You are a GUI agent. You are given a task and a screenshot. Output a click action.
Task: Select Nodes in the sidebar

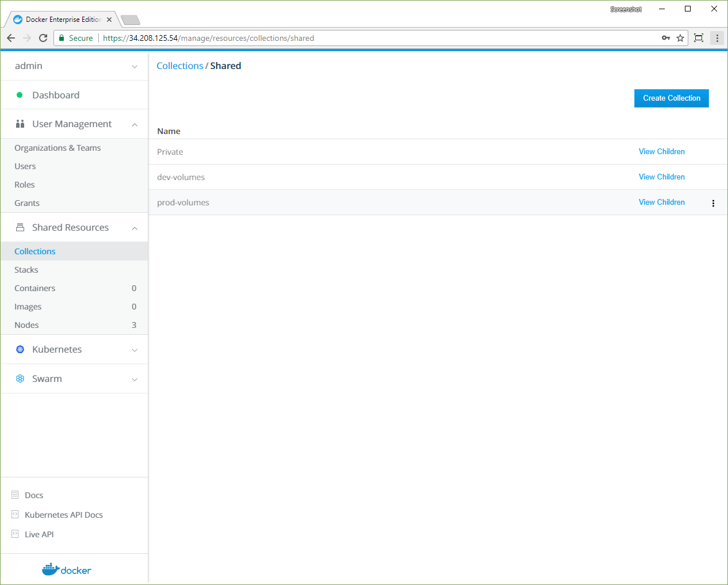click(26, 325)
